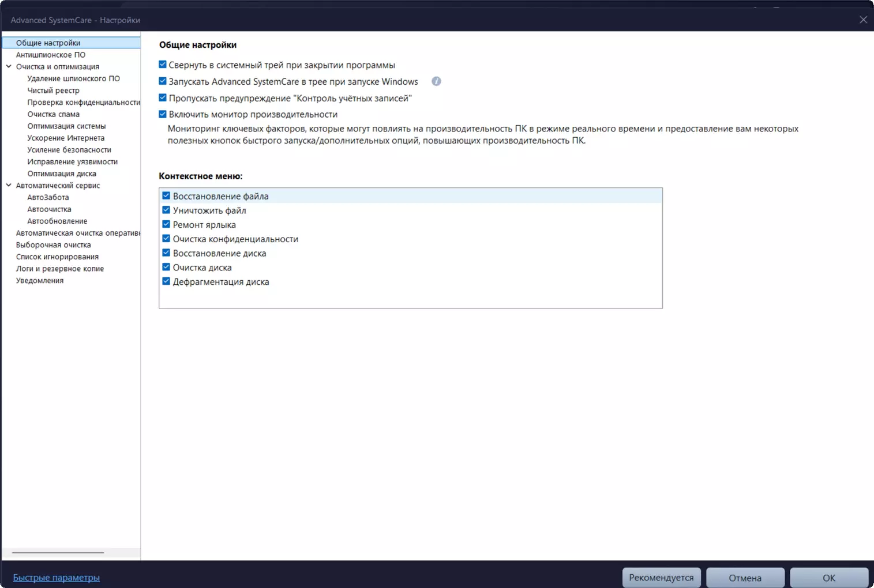This screenshot has height=588, width=874.
Task: Confirm settings with the OK button
Action: point(829,578)
